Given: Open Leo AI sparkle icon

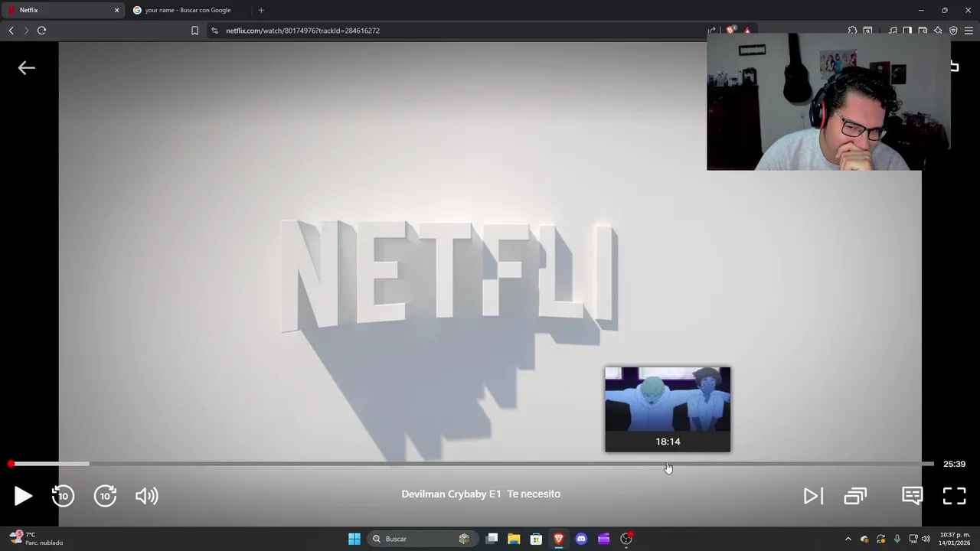Looking at the screenshot, I should (x=938, y=31).
